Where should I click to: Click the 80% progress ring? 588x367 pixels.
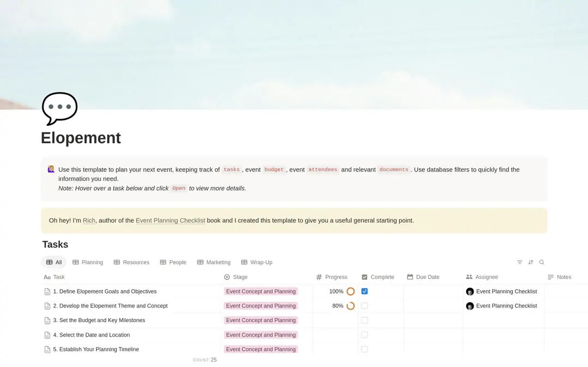point(351,306)
